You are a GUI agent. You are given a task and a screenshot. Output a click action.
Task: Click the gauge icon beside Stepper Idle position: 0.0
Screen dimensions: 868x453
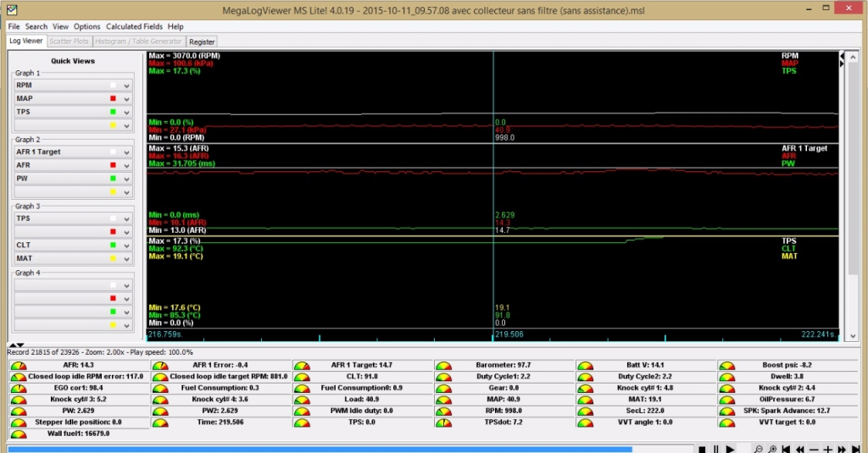[19, 423]
